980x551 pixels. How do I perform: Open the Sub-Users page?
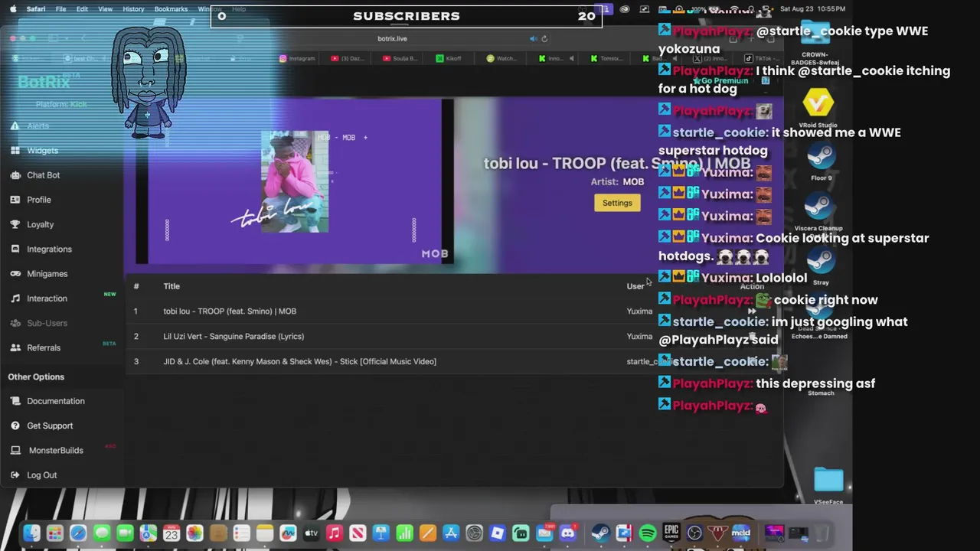(47, 323)
